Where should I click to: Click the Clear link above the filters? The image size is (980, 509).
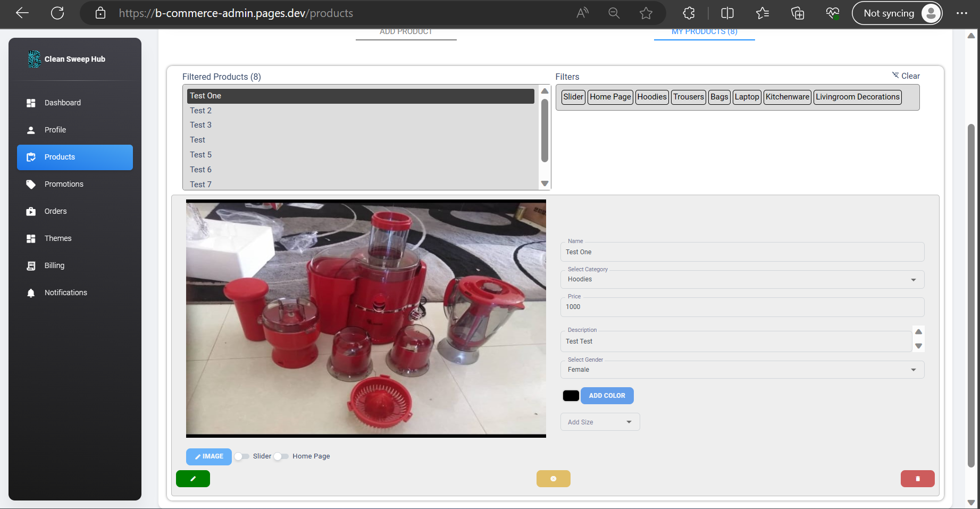[x=911, y=75]
